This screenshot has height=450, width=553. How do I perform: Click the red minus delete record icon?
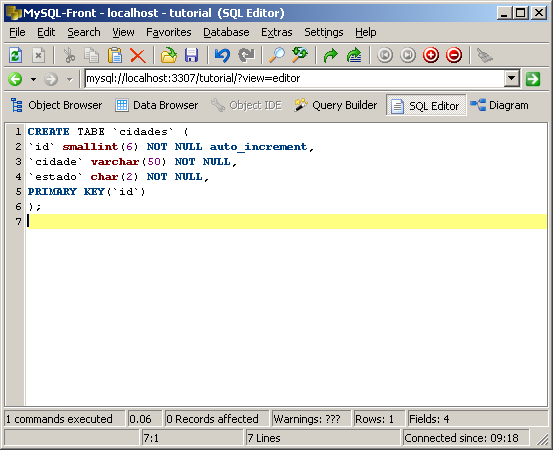[x=454, y=55]
